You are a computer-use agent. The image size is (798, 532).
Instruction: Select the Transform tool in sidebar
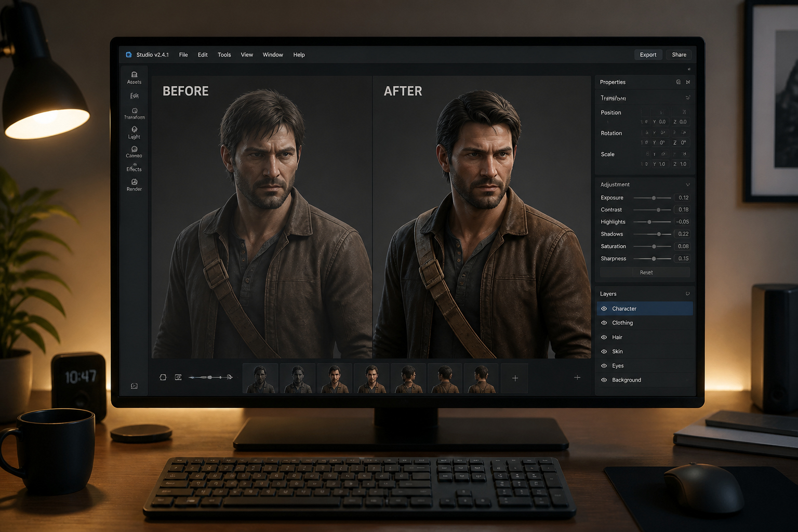(x=134, y=114)
